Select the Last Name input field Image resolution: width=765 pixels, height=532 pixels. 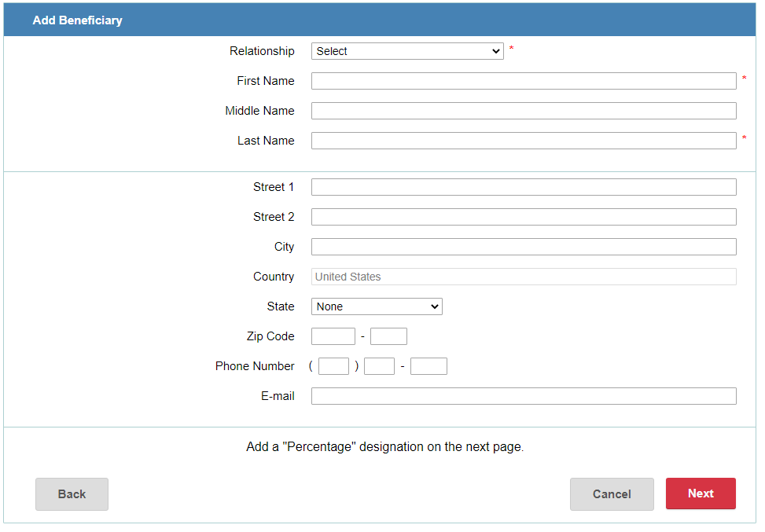(524, 141)
